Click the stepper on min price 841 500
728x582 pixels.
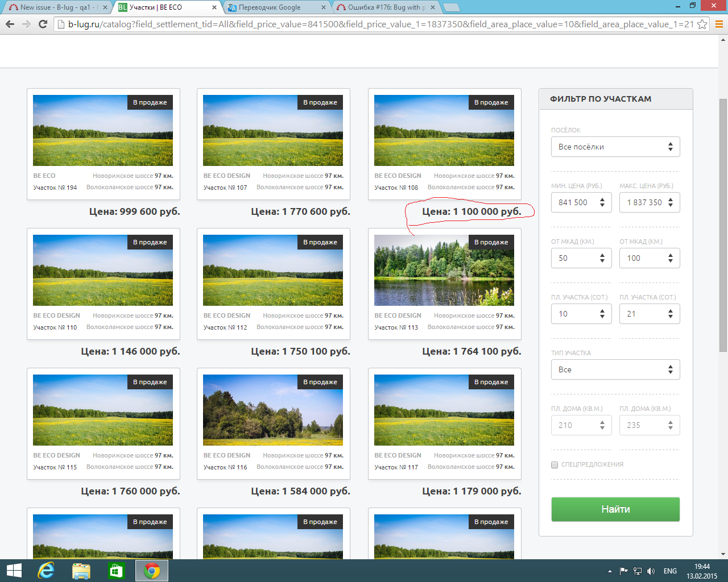pos(602,202)
